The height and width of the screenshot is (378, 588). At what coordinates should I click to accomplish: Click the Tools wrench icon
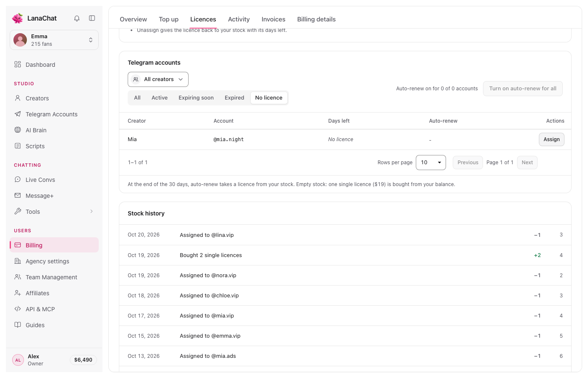point(18,211)
